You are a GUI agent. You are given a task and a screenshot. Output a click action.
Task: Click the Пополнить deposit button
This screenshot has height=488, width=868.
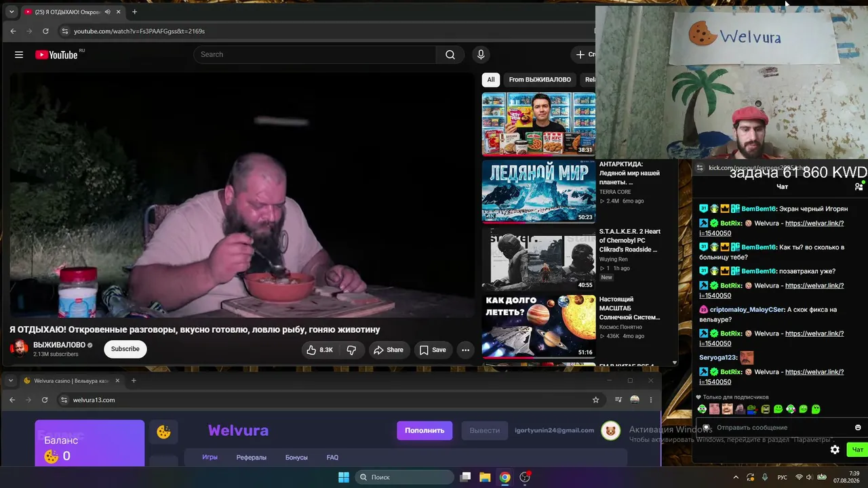425,430
